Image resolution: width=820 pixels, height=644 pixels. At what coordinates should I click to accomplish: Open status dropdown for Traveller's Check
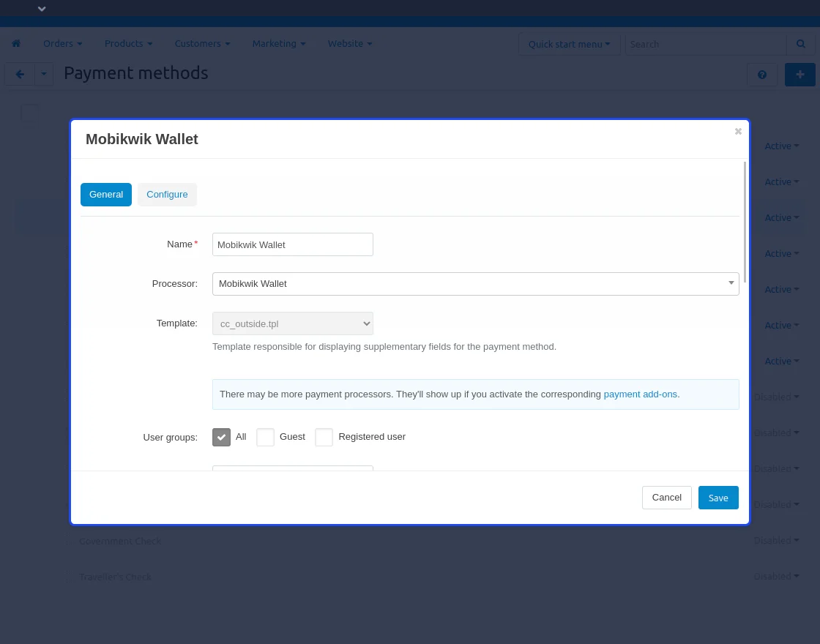(x=776, y=576)
